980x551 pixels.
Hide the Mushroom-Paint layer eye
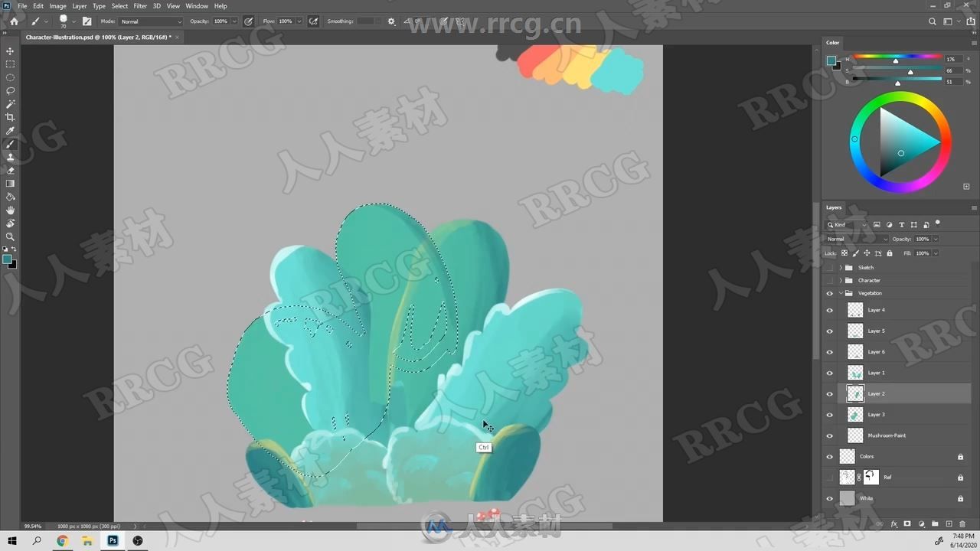(x=829, y=435)
